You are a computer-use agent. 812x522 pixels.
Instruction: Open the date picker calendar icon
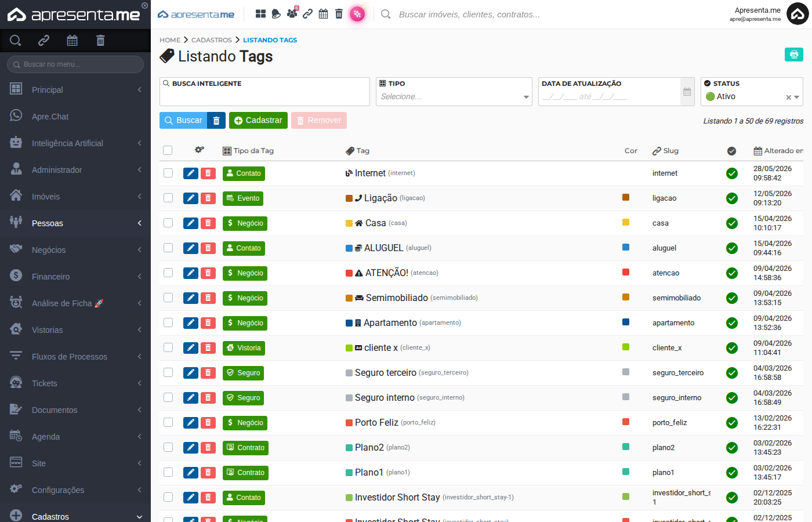coord(687,92)
